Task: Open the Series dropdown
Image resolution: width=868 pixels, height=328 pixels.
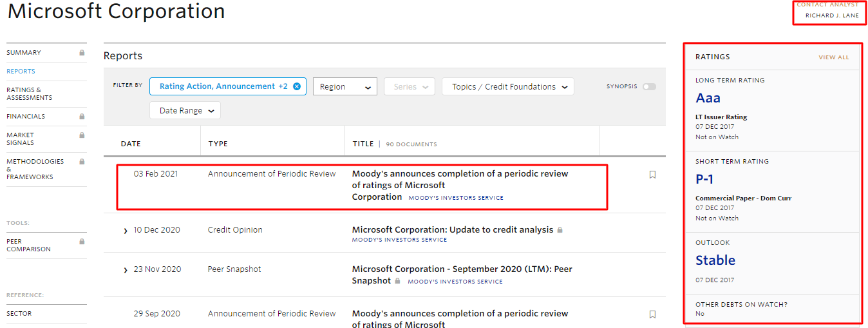Action: (410, 86)
